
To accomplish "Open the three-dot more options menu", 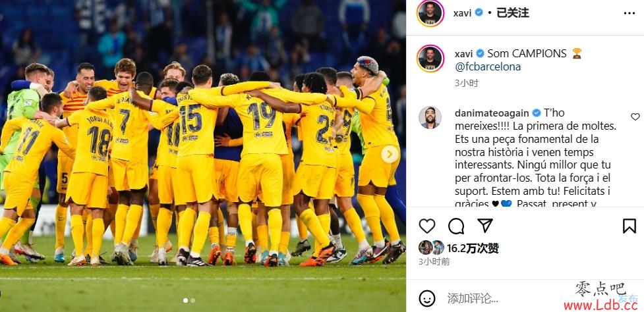I will [x=629, y=13].
